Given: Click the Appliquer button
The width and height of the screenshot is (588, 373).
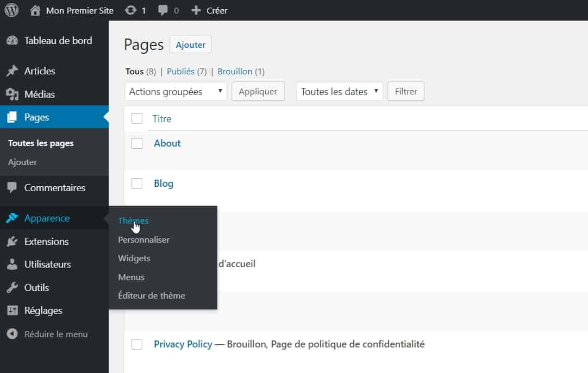Looking at the screenshot, I should [258, 91].
